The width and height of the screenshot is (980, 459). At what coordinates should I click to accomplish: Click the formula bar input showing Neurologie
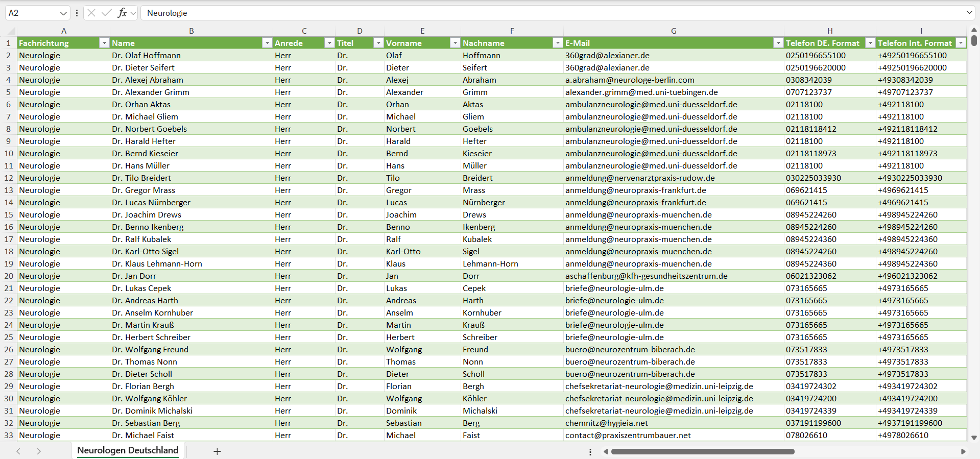553,13
